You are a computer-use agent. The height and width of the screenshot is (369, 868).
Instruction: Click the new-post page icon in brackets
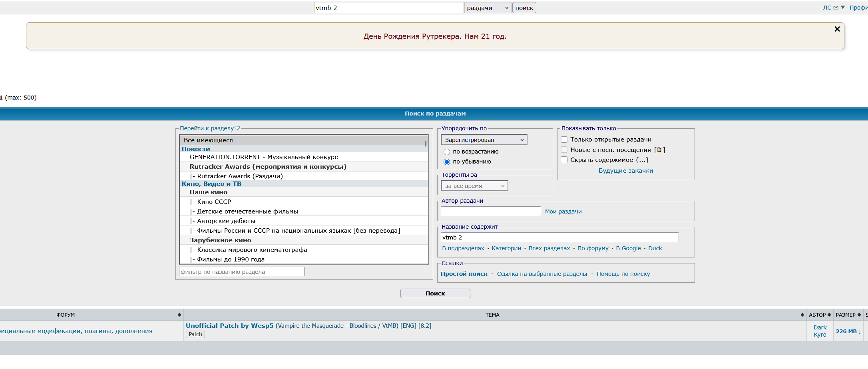point(659,150)
